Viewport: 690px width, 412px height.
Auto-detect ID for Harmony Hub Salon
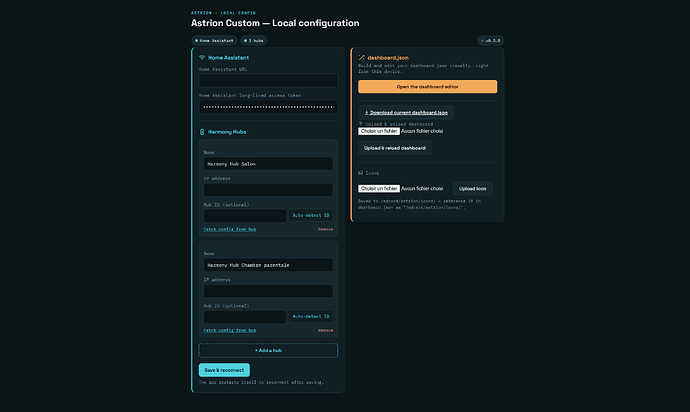(x=311, y=215)
